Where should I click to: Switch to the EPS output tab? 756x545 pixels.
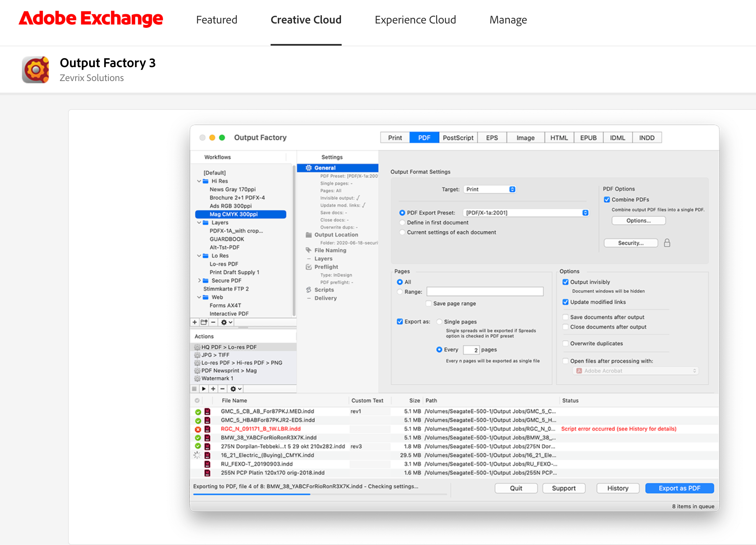pos(492,138)
